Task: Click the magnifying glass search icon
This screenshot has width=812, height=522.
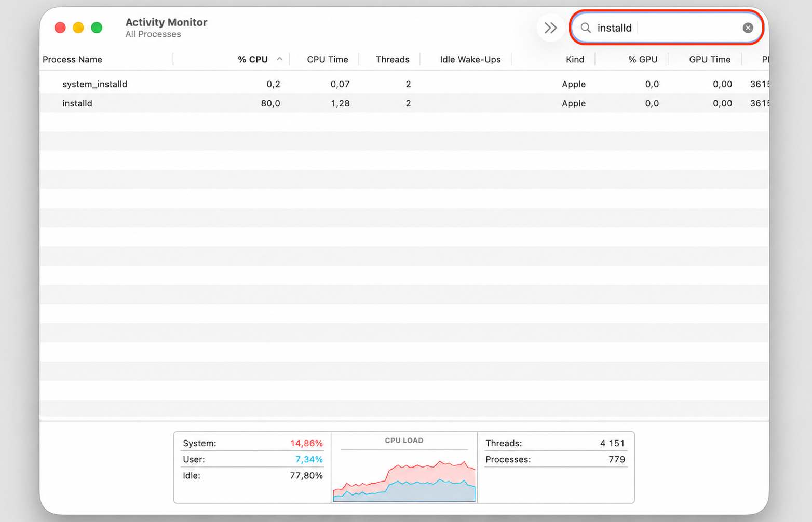Action: pyautogui.click(x=586, y=28)
